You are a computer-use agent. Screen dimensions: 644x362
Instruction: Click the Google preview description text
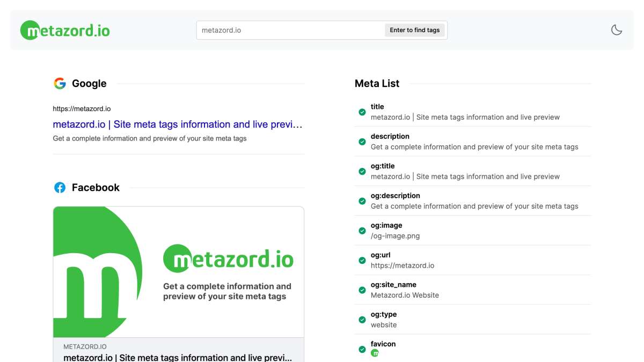150,138
